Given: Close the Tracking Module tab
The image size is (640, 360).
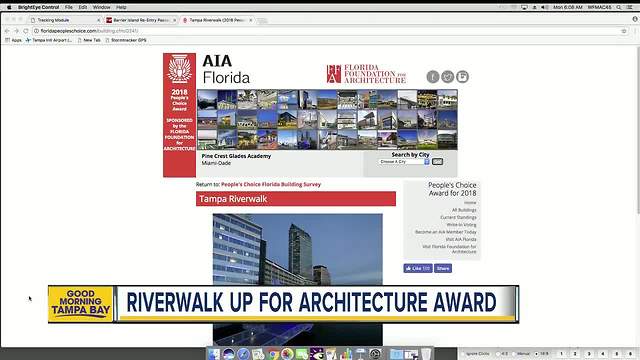Looking at the screenshot, I should pyautogui.click(x=98, y=20).
